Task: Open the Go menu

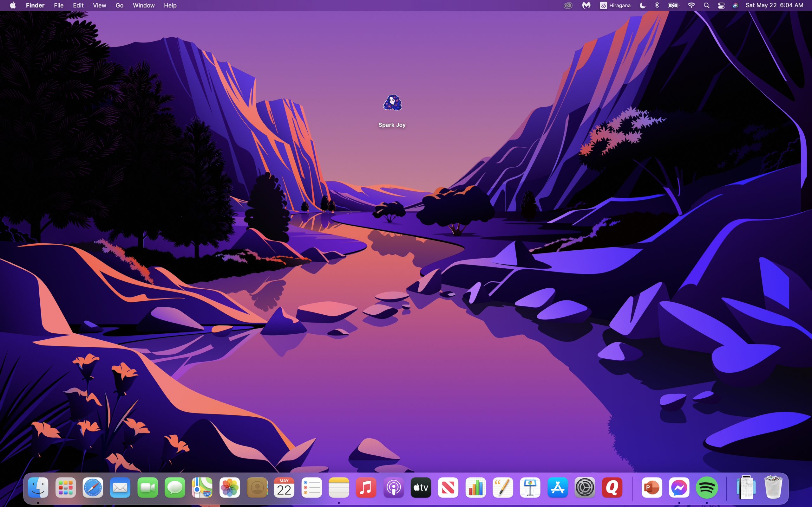Action: [119, 5]
